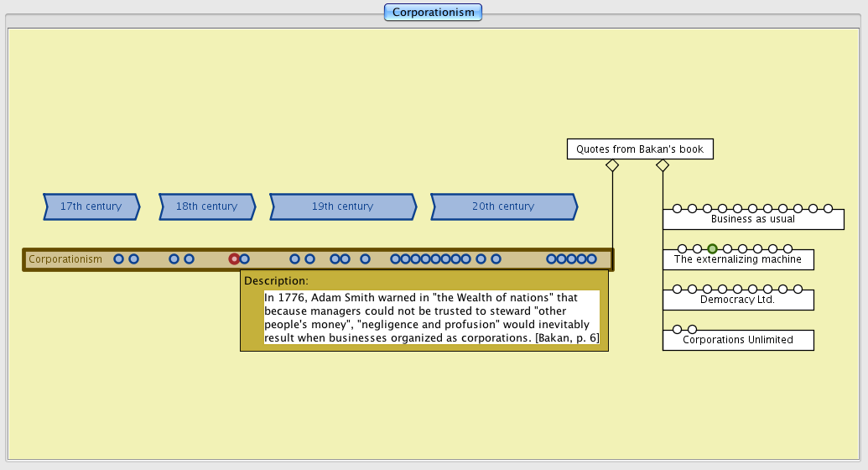
Task: Click the 18th century era arrow
Action: pos(207,206)
